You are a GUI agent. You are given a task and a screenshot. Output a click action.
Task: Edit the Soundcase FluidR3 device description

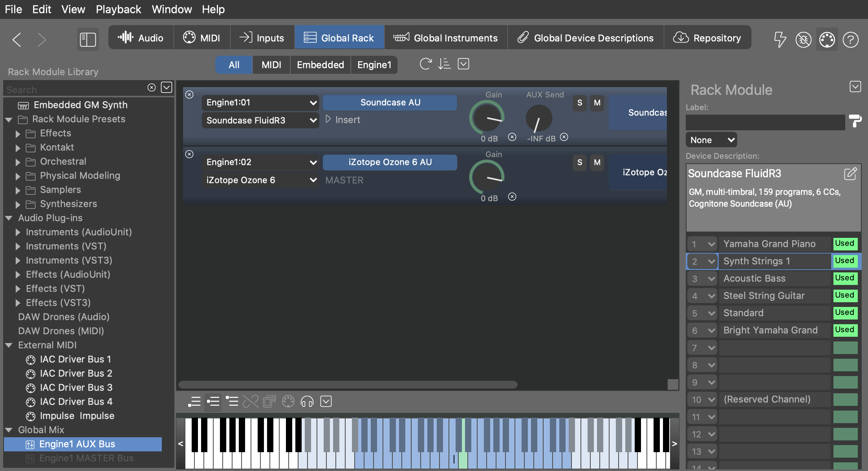(x=850, y=173)
